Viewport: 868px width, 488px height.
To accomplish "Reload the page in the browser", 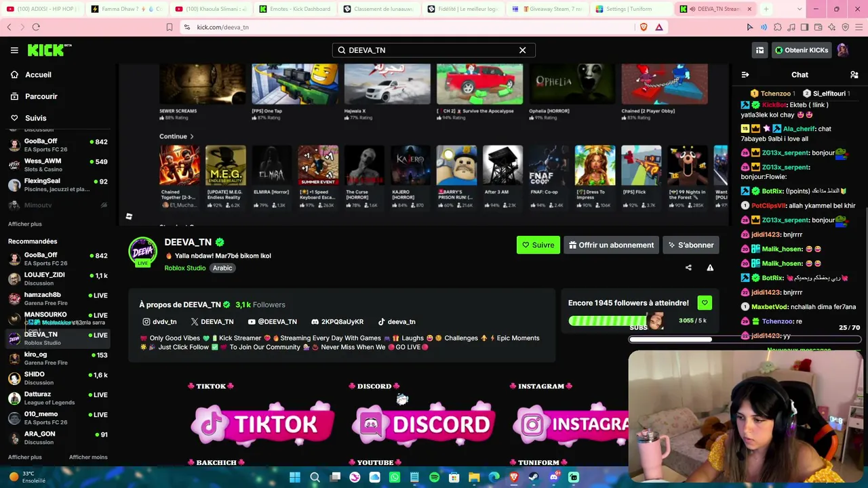I will (36, 27).
